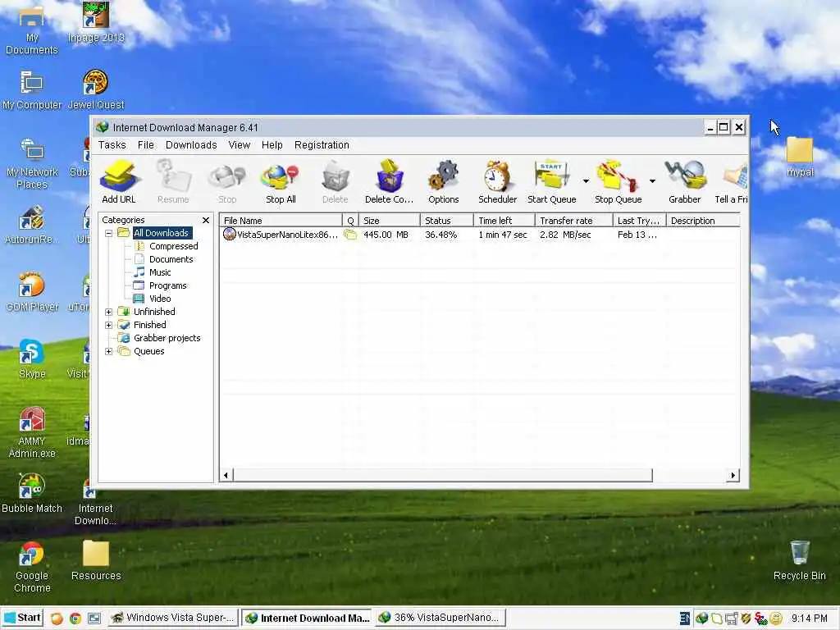Sort by the Transfer rate column header
The image size is (840, 630).
click(x=573, y=221)
